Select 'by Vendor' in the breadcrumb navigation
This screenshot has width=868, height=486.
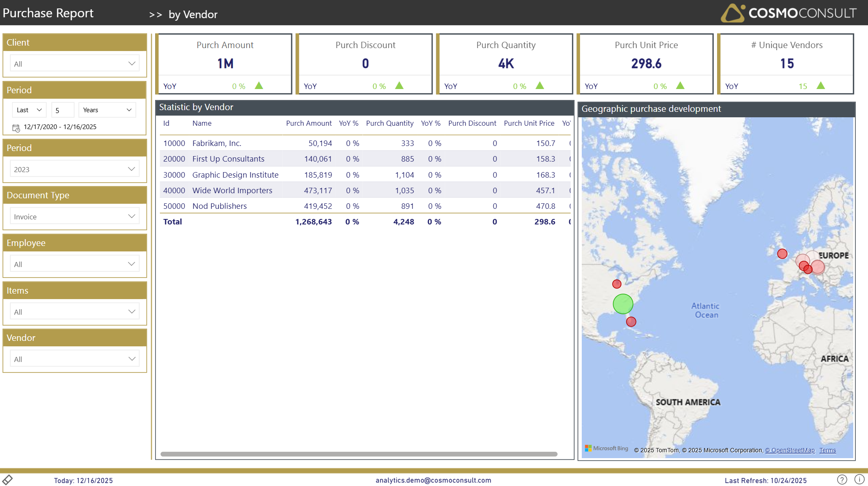coord(193,14)
